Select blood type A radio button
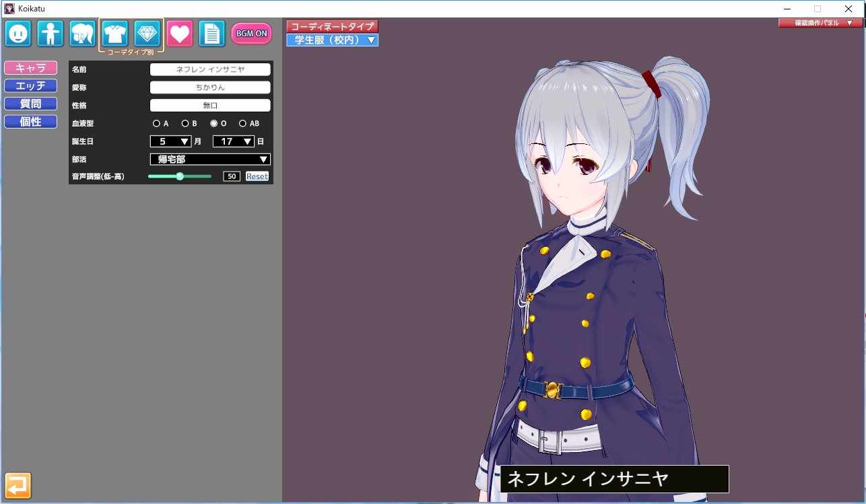This screenshot has width=866, height=504. 156,124
